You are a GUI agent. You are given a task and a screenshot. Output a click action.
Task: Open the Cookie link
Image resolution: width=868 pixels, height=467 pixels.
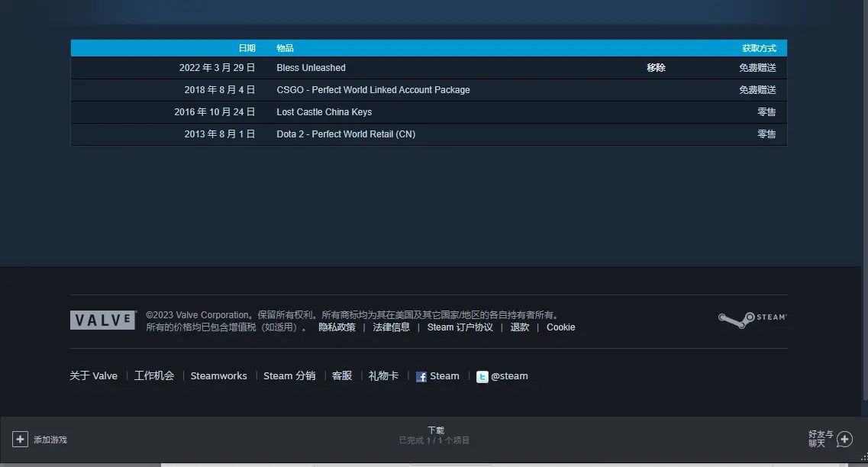point(561,327)
